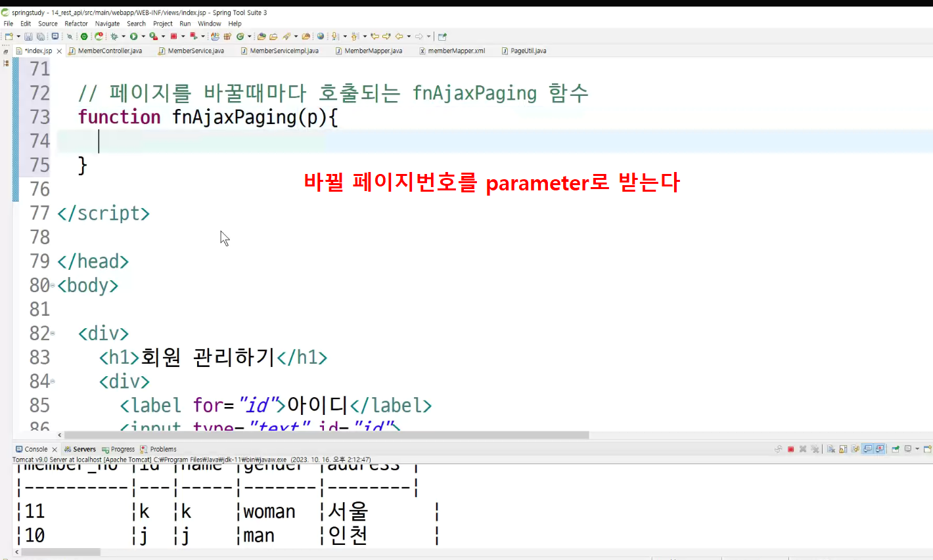933x560 pixels.
Task: Click the Save All toolbar icon
Action: [40, 36]
